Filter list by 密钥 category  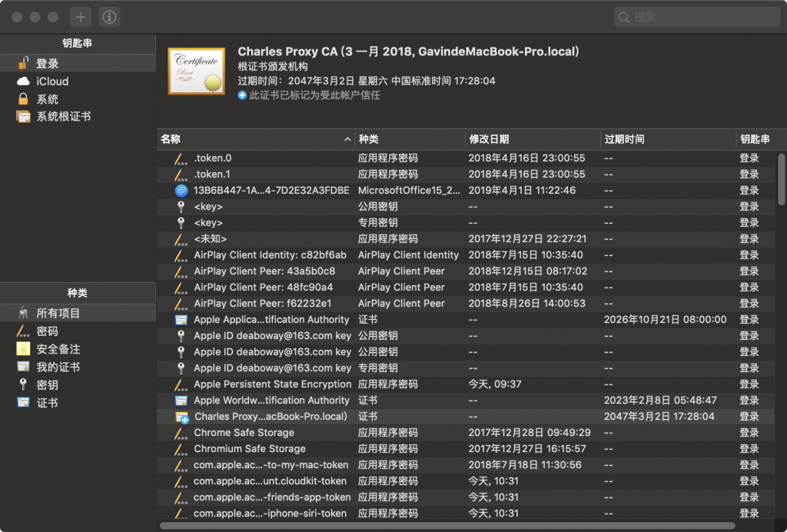pyautogui.click(x=47, y=384)
